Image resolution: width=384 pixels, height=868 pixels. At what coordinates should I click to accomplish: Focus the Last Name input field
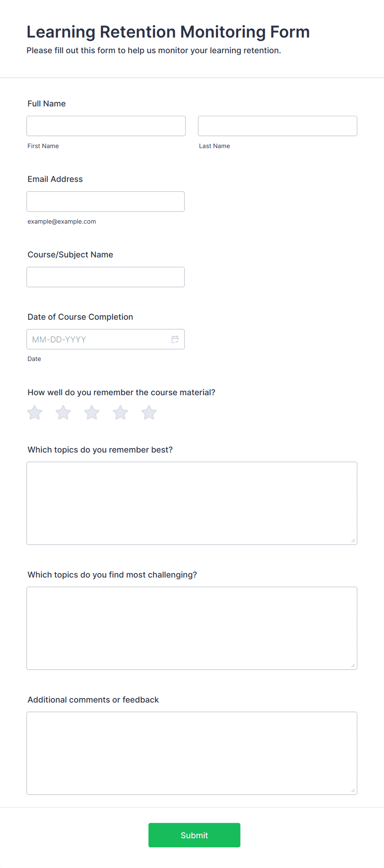277,126
